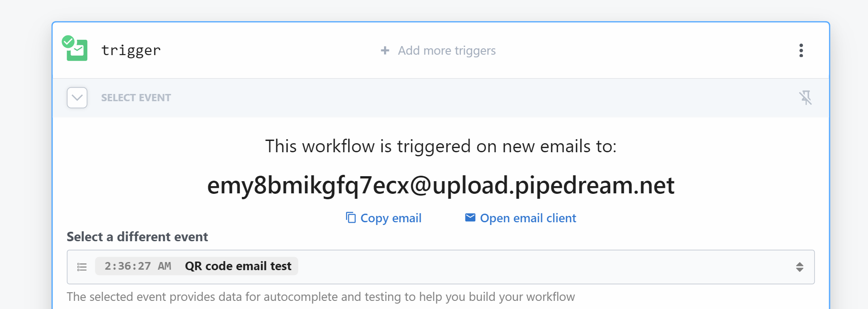
Task: Click the list icon in the event selector
Action: coord(82,267)
